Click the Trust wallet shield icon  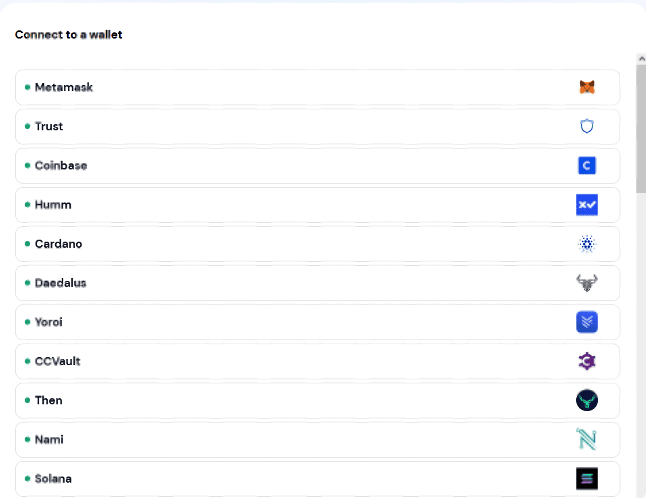(x=587, y=126)
